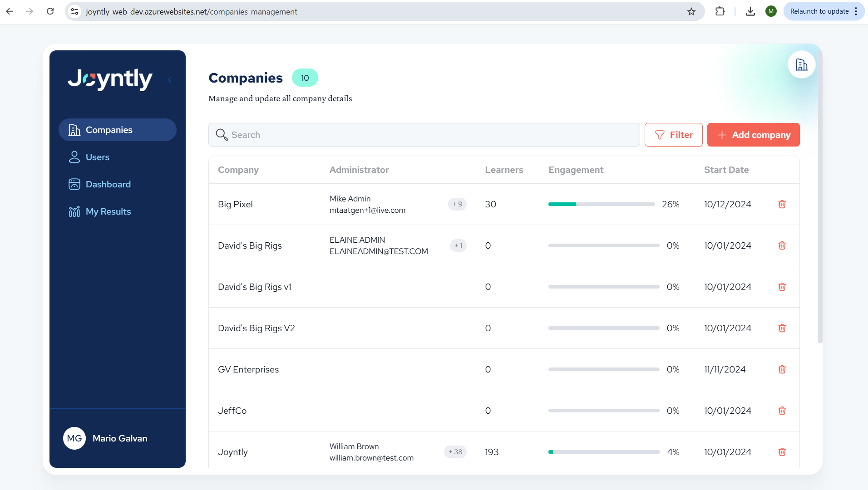Screen dimensions: 868x490
Task: Open the Filter options
Action: (673, 135)
